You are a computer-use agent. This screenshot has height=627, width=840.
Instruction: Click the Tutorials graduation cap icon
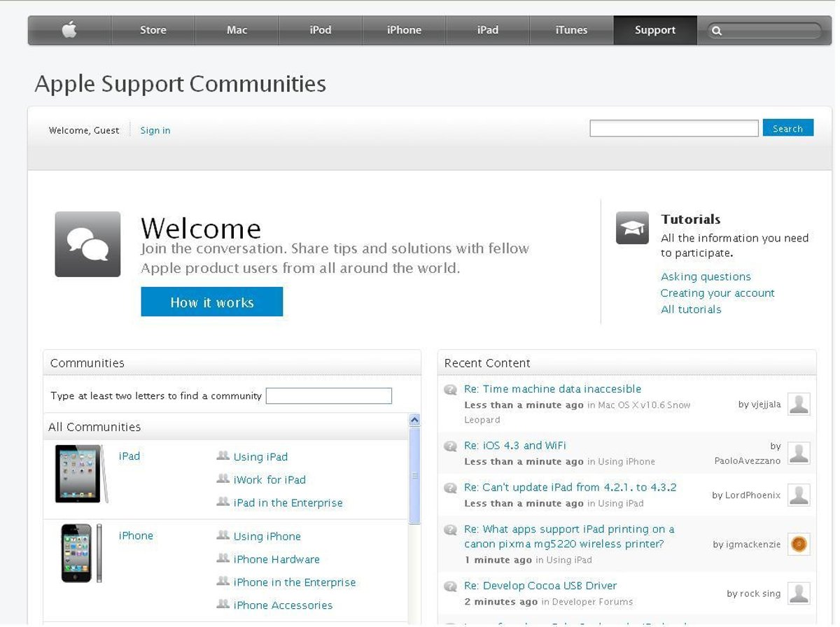coord(632,228)
